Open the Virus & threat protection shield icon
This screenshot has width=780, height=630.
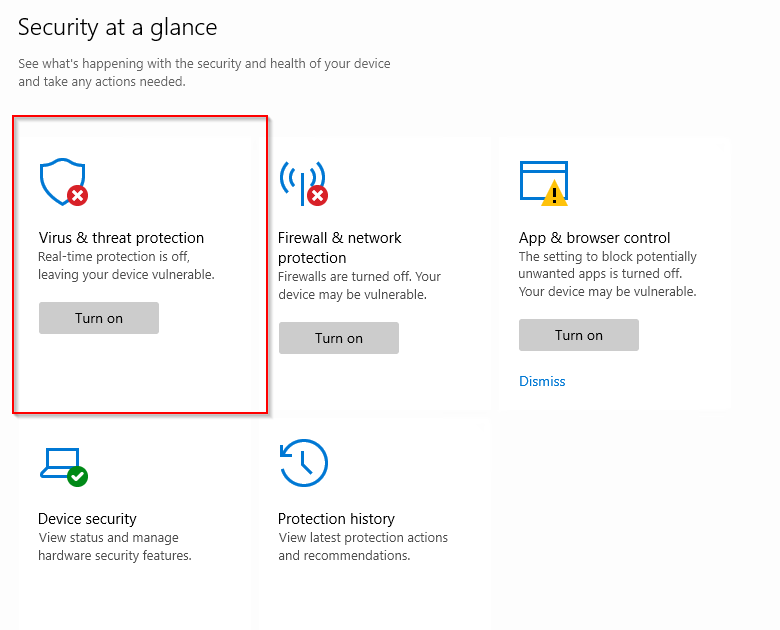click(x=64, y=182)
